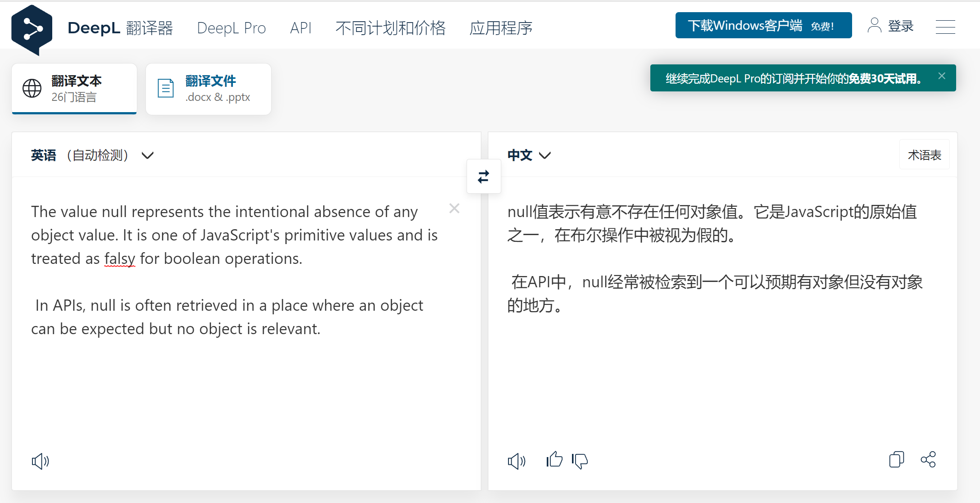Open DeepL Pro menu item
This screenshot has height=503, width=980.
(x=231, y=28)
